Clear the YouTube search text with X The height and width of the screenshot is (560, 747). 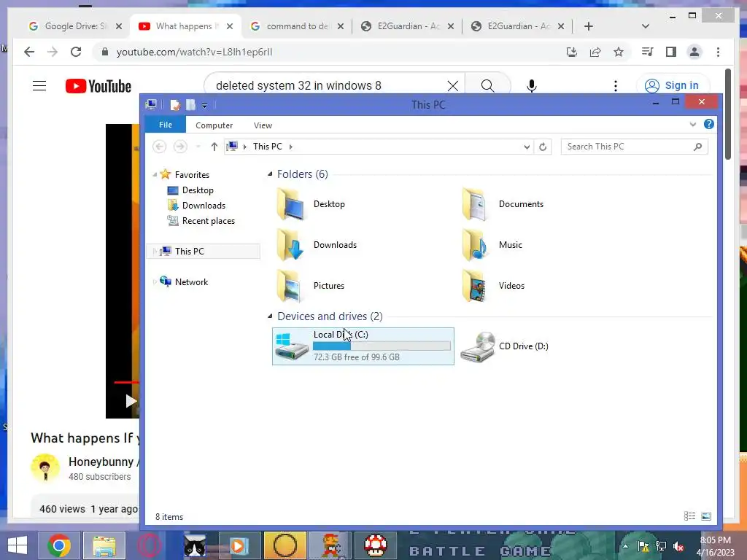453,86
